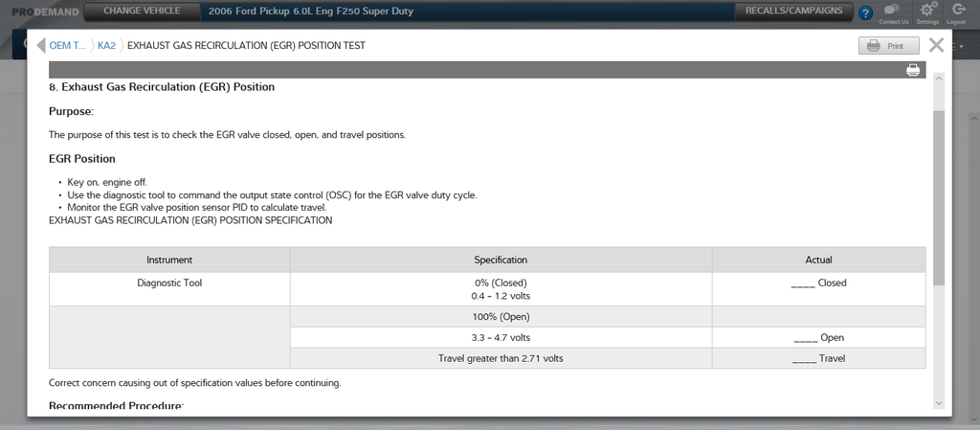The width and height of the screenshot is (980, 430).
Task: Open the OEM T... breadcrumb link
Action: pyautogui.click(x=67, y=46)
